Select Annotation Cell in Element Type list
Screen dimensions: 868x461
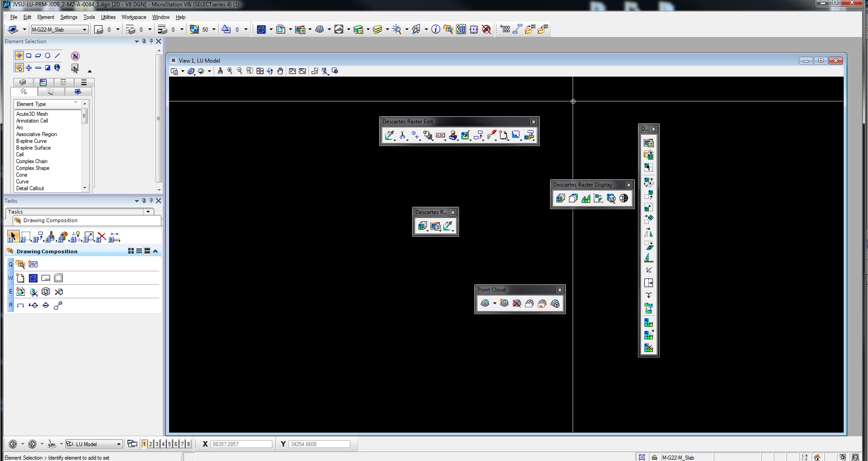(x=32, y=121)
